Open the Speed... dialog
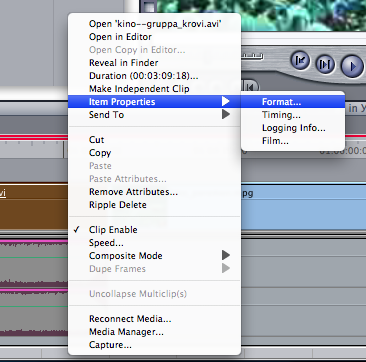Screen dimensions: 366x362 (x=154, y=243)
